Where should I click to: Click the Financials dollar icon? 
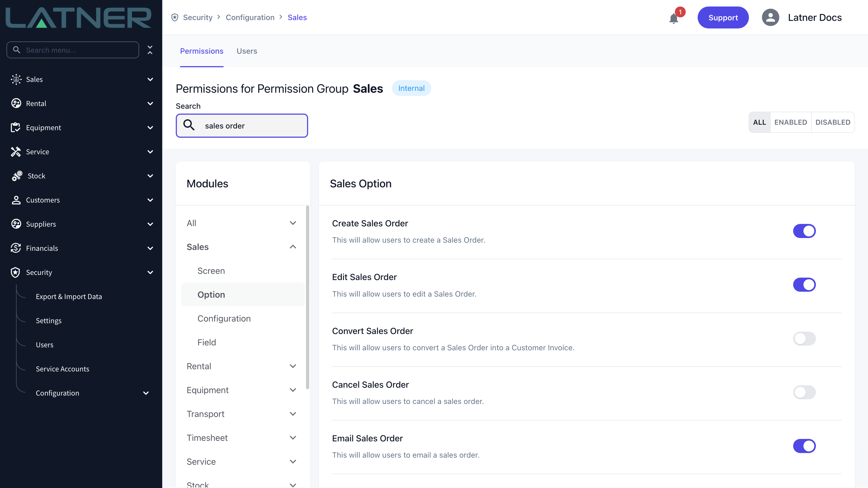(16, 248)
